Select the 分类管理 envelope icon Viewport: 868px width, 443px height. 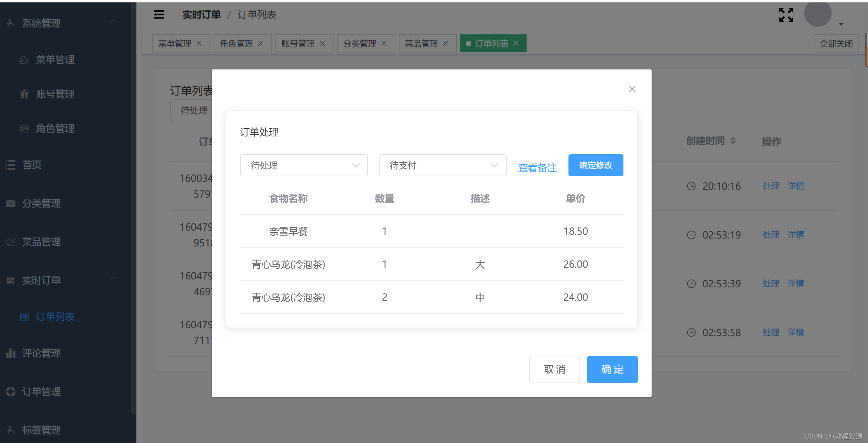pyautogui.click(x=11, y=203)
